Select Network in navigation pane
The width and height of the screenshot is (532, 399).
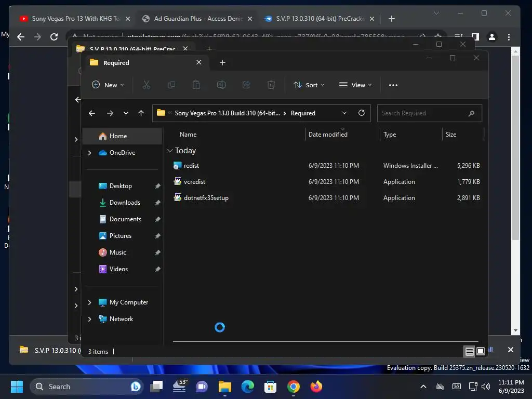pyautogui.click(x=121, y=319)
